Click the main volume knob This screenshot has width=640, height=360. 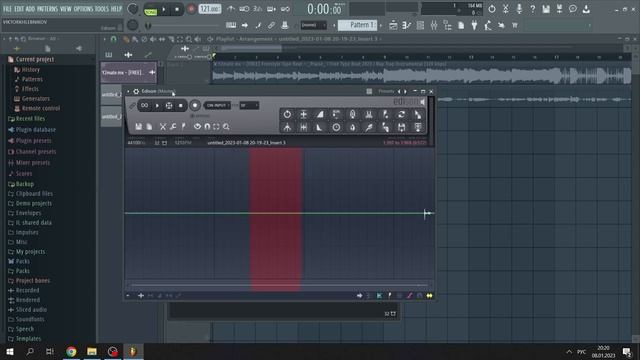pos(133,9)
